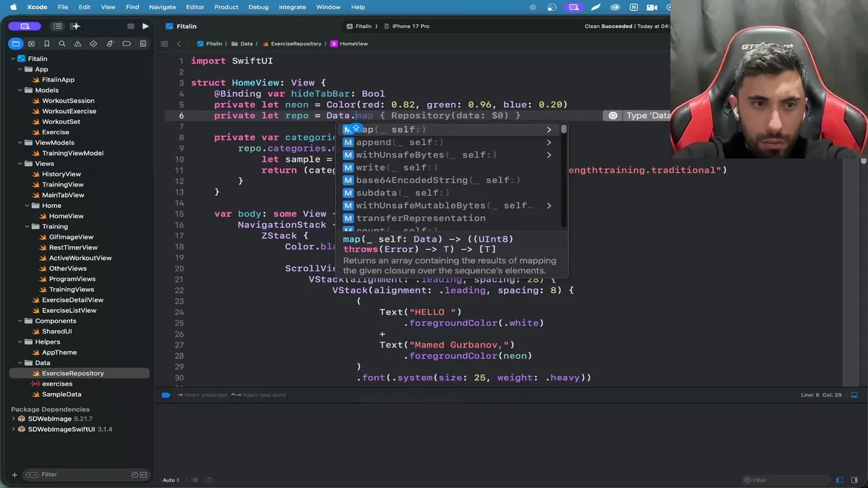This screenshot has height=488, width=868.
Task: Select the exercises JSON file
Action: pos(57,384)
